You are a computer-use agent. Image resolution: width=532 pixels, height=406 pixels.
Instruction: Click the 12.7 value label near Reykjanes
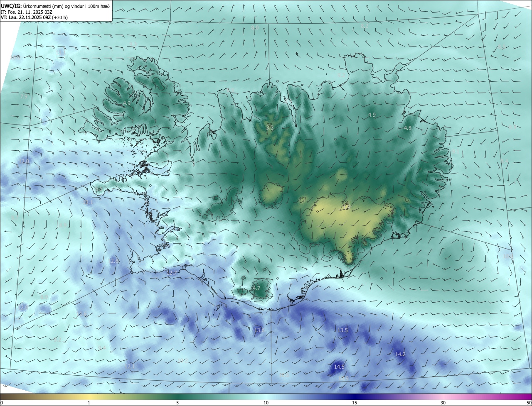coord(172,273)
